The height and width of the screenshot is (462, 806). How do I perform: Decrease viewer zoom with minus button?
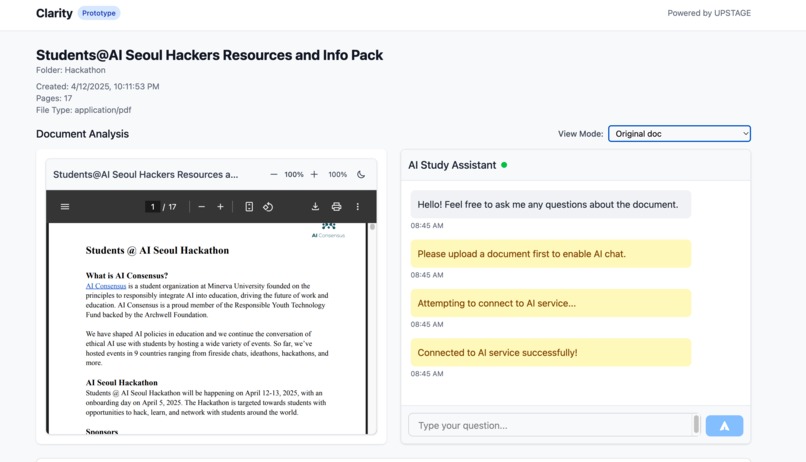pyautogui.click(x=274, y=175)
